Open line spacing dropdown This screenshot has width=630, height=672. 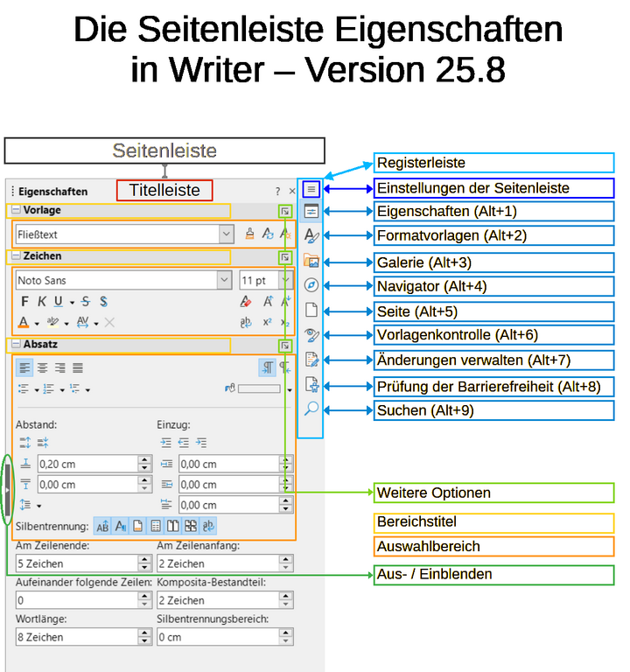click(39, 506)
